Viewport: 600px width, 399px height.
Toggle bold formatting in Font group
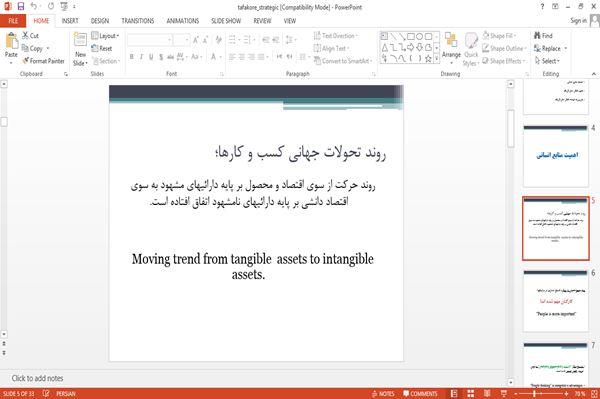(x=132, y=57)
